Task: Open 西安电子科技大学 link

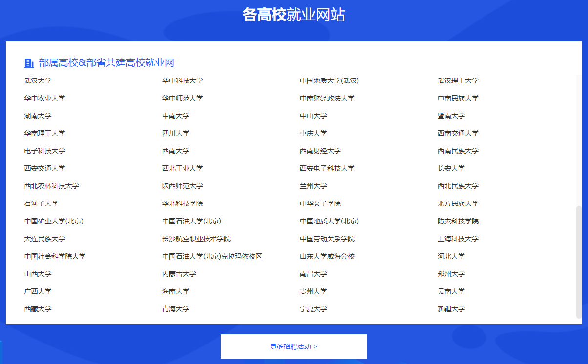Action: tap(327, 168)
